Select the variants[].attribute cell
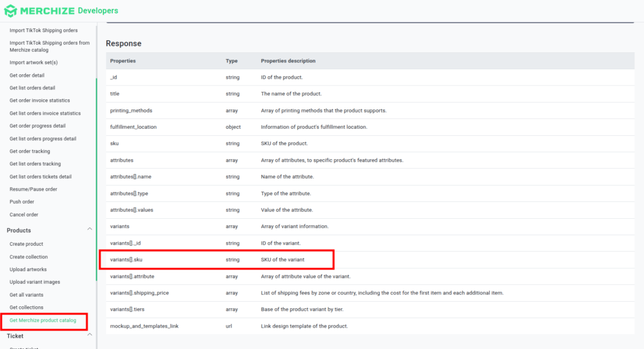 132,277
